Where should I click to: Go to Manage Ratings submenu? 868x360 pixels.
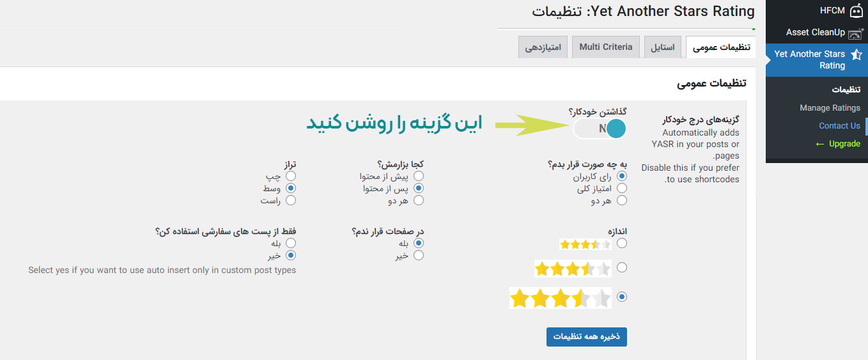click(830, 107)
